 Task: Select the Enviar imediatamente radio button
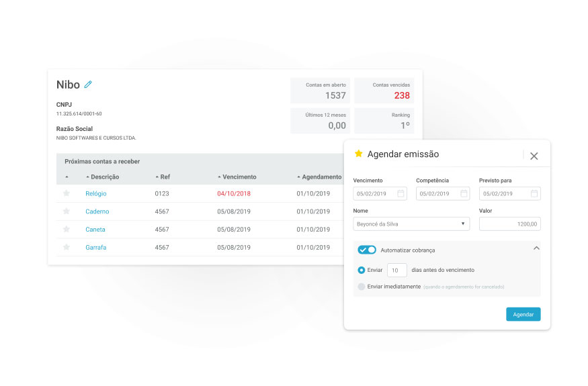click(x=361, y=287)
